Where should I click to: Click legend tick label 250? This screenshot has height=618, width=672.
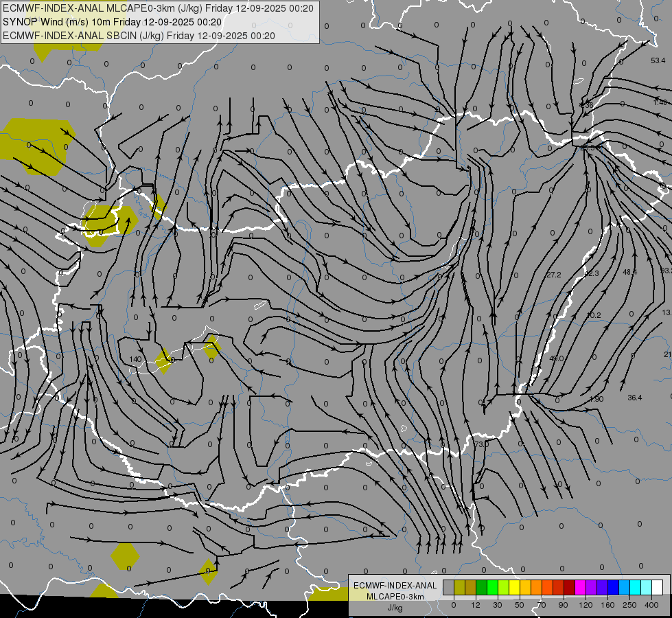(x=629, y=605)
